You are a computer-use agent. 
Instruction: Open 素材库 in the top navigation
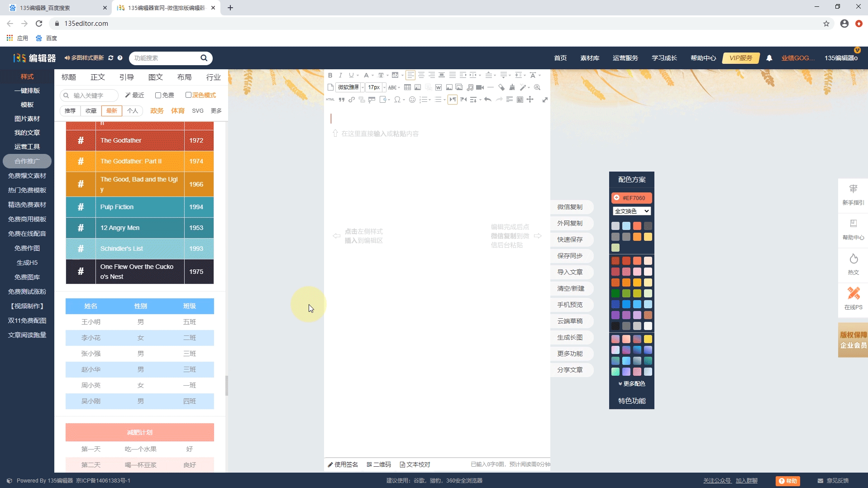pyautogui.click(x=590, y=58)
